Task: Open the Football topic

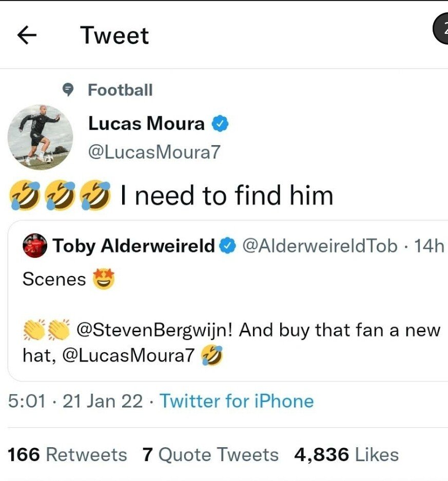Action: (x=120, y=90)
